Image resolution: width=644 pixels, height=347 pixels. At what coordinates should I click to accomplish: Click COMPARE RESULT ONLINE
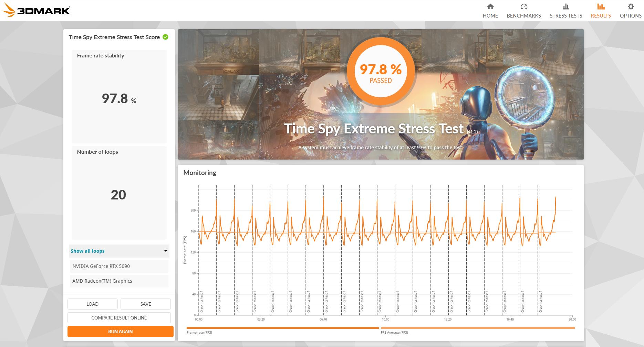pos(119,318)
